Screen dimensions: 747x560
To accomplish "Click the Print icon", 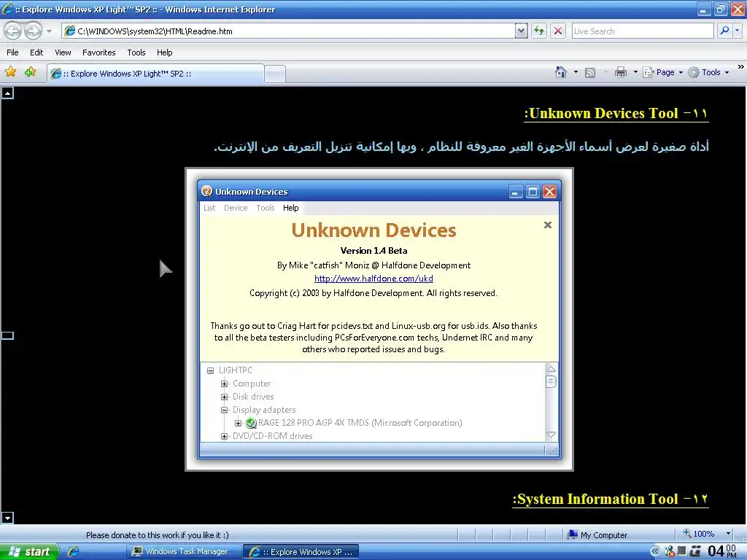I will coord(620,72).
